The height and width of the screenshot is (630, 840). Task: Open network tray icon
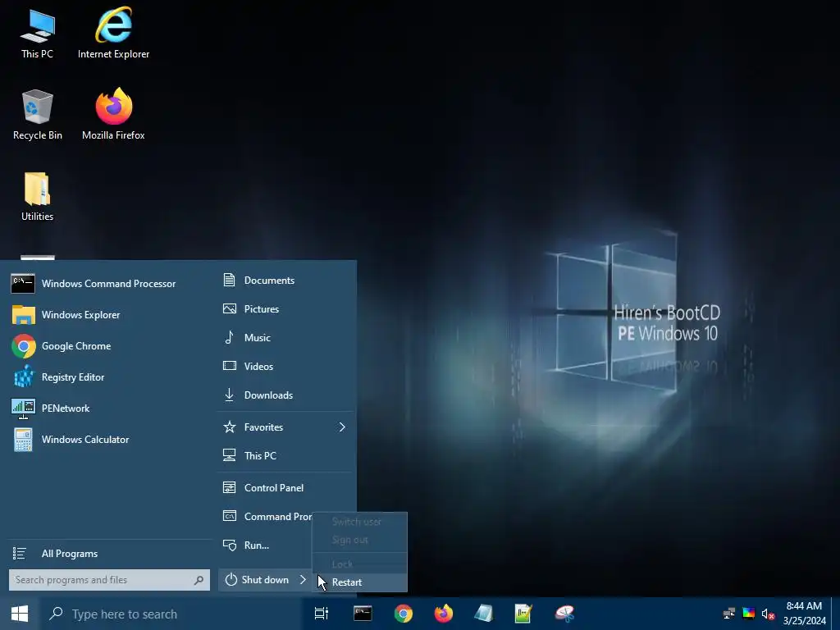click(x=729, y=614)
